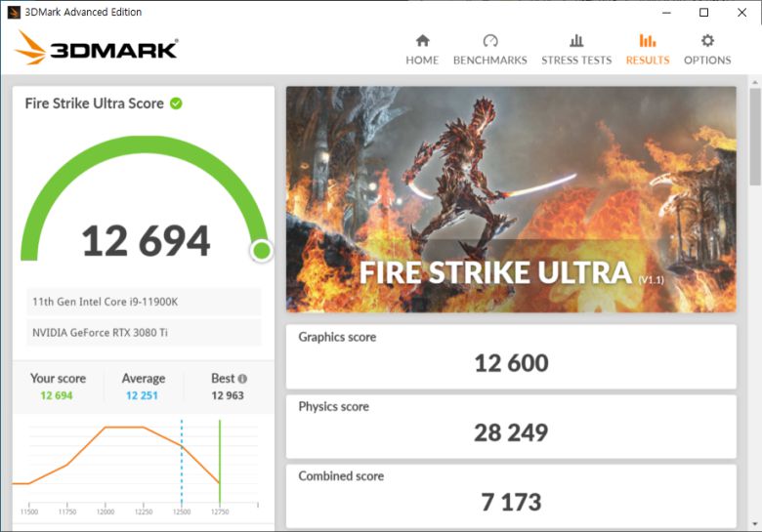The height and width of the screenshot is (532, 762).
Task: Click info icon next to Best
Action: (x=242, y=379)
